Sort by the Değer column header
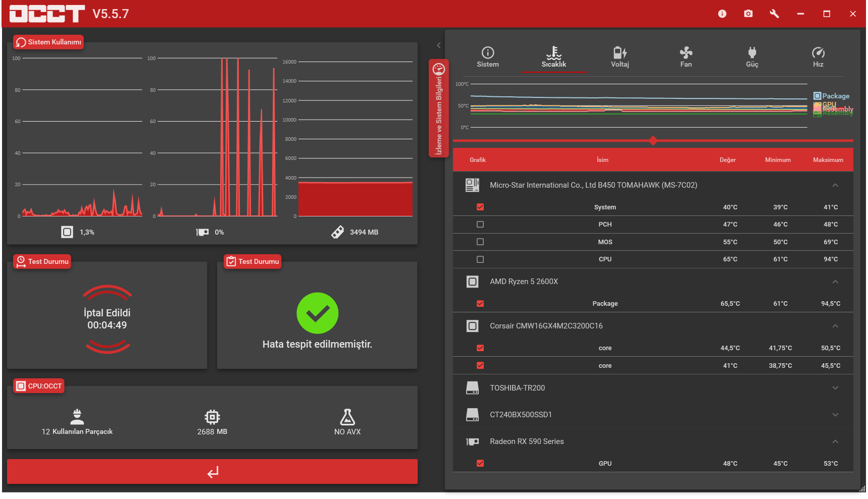The image size is (868, 499). click(x=728, y=160)
